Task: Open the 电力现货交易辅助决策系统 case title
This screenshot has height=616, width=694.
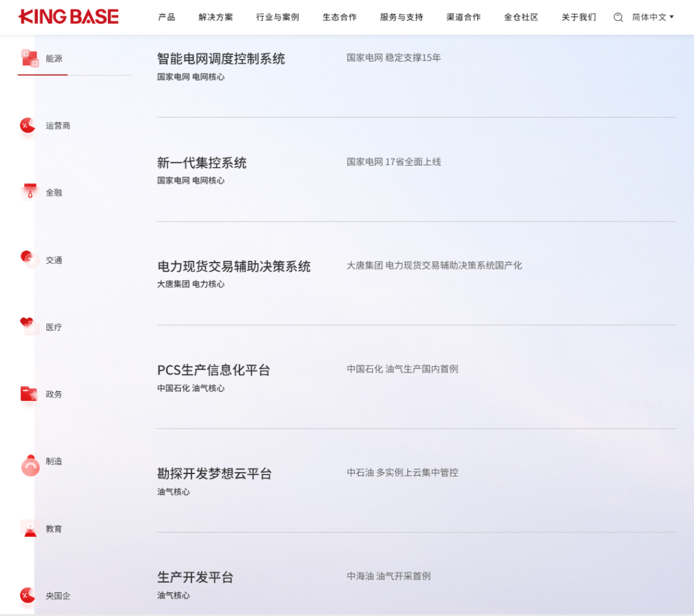Action: tap(234, 267)
